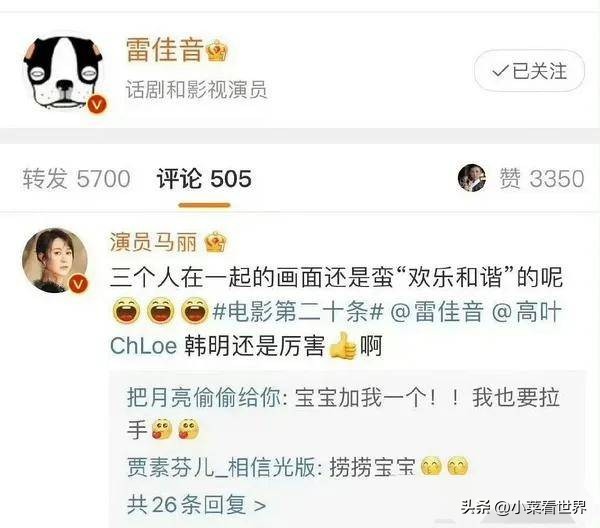Image resolution: width=600 pixels, height=528 pixels.
Task: Tap the gold crown badge beside 雷佳音
Action: [x=217, y=51]
